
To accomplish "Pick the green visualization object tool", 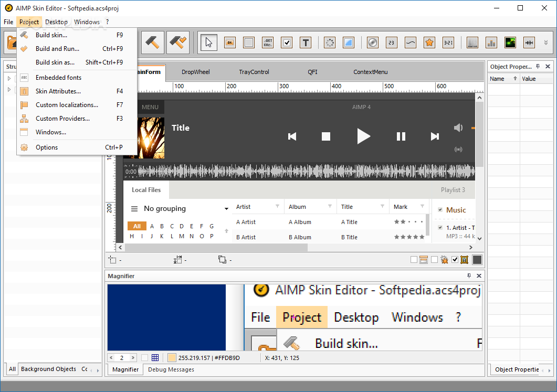I will (510, 43).
